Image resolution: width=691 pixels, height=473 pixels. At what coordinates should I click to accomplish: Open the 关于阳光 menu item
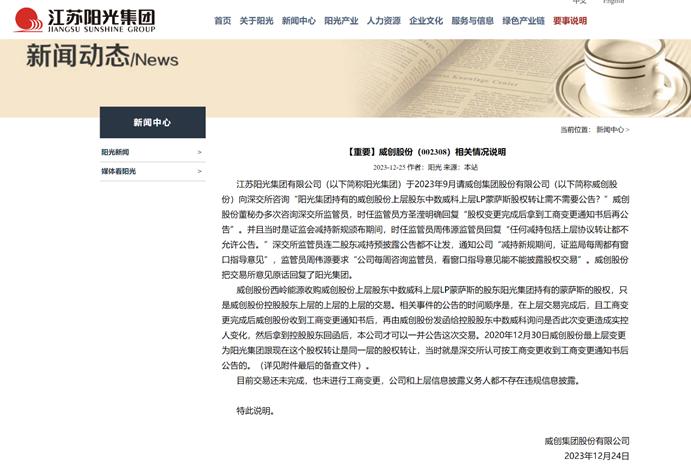click(x=256, y=21)
